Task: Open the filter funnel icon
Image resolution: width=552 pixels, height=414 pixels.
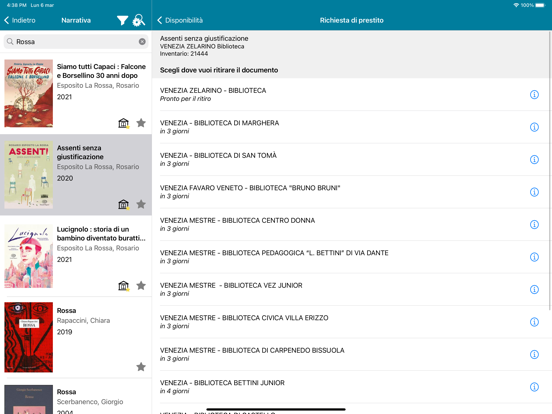Action: (x=122, y=20)
